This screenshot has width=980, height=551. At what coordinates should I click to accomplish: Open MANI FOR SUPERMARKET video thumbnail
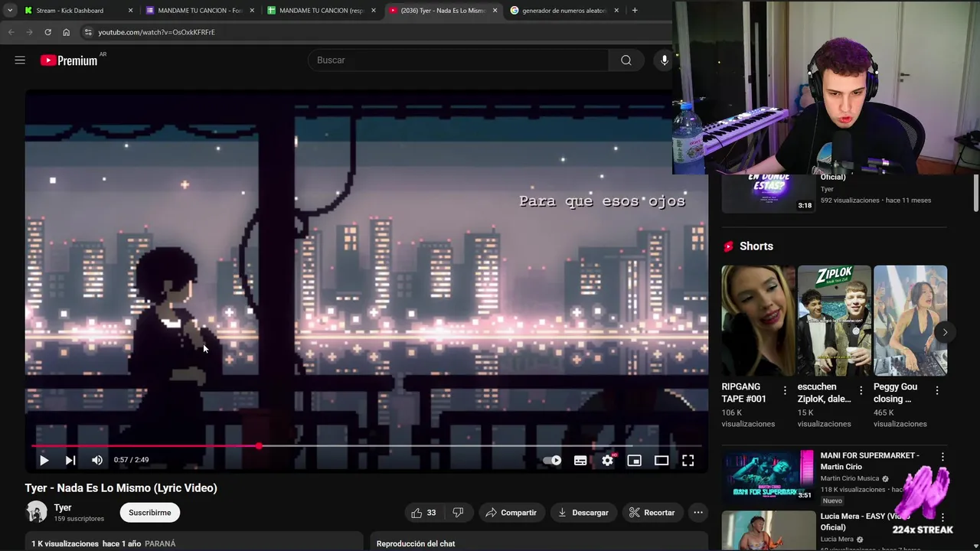click(768, 475)
